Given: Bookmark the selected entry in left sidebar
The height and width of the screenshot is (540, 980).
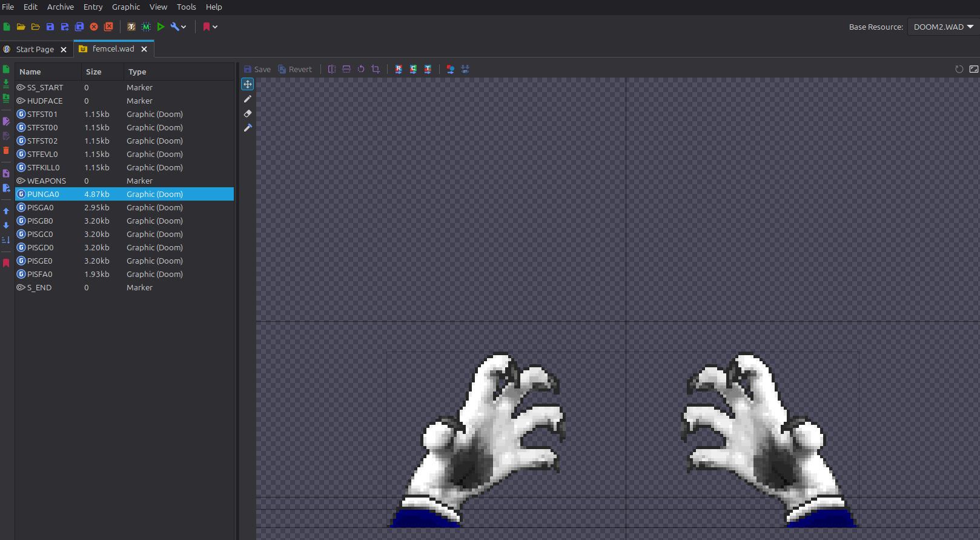Looking at the screenshot, I should (6, 263).
